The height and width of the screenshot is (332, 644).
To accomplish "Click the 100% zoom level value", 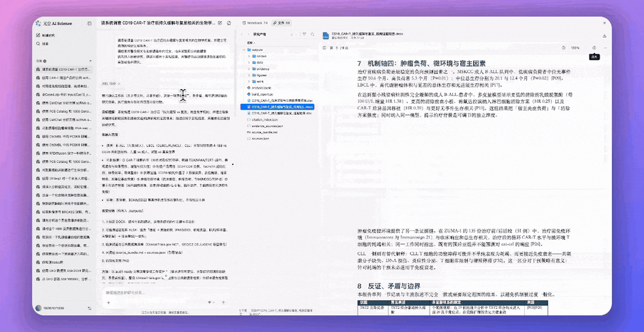I will point(575,48).
